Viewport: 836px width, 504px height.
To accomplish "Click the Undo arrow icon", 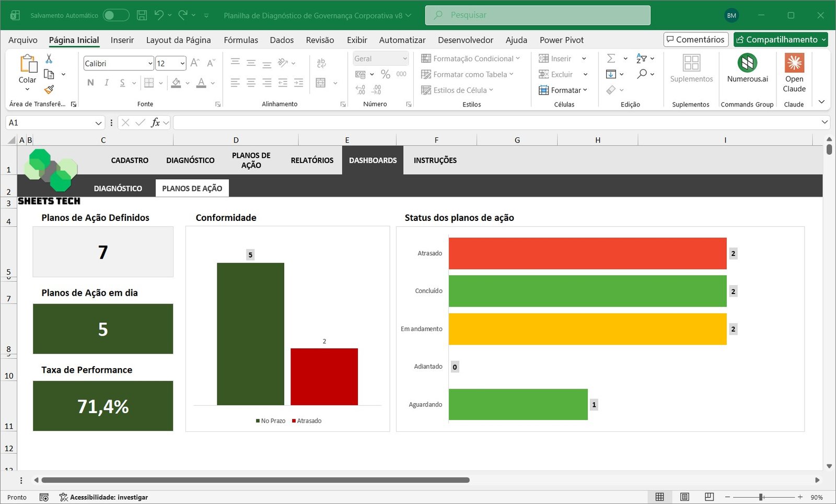I will [159, 15].
